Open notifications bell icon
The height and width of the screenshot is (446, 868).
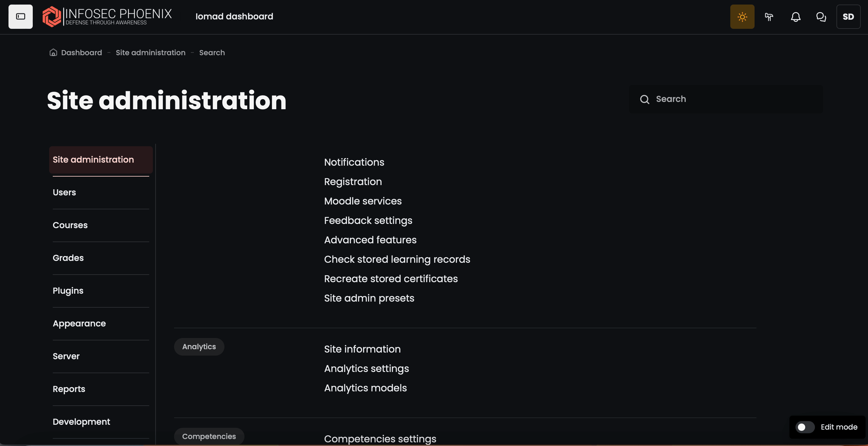tap(795, 16)
